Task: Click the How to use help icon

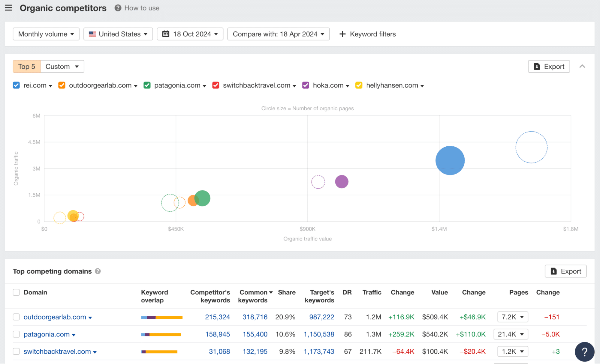Action: coord(118,8)
